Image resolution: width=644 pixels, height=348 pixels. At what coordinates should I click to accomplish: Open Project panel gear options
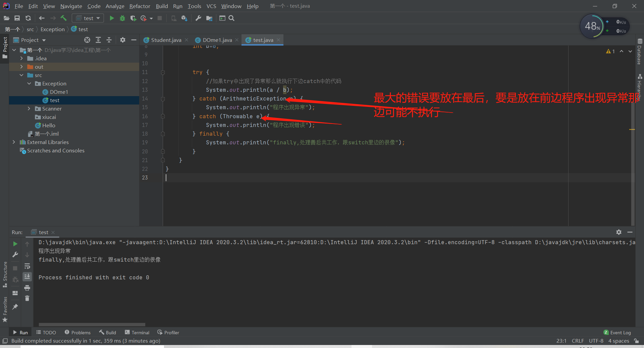tap(123, 40)
